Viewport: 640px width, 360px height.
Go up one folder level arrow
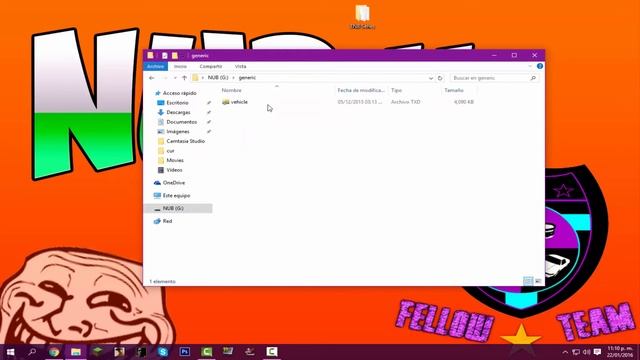pyautogui.click(x=184, y=78)
